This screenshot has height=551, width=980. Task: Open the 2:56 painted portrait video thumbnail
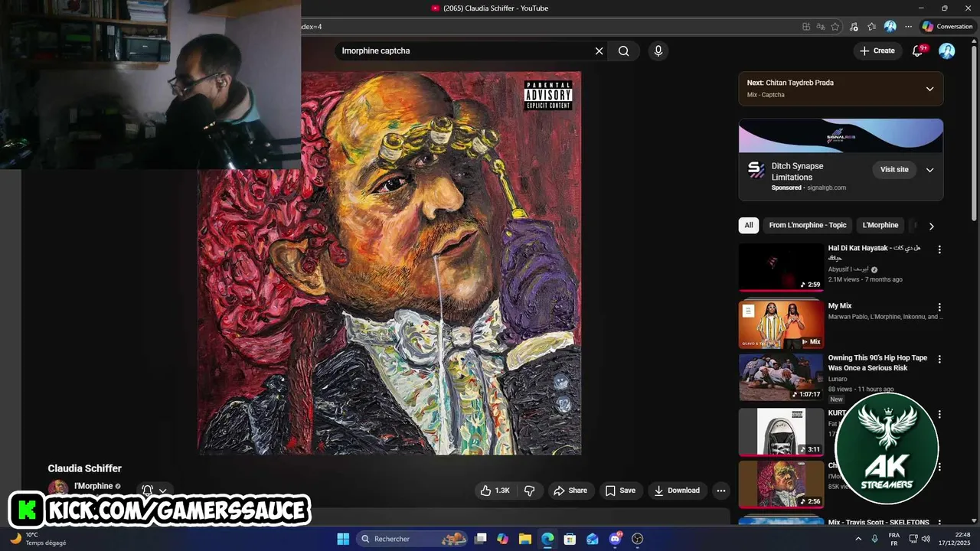[x=781, y=484]
